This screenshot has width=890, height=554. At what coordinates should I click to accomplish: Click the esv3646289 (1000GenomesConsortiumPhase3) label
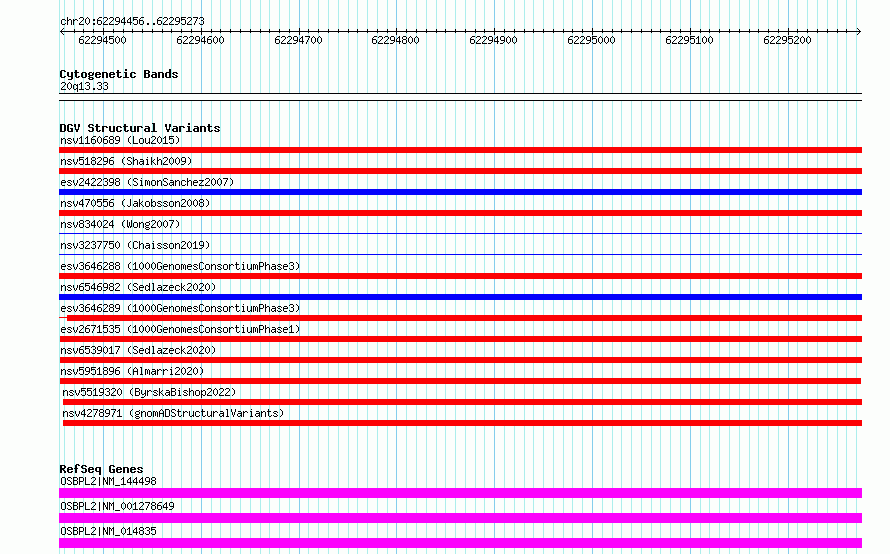pyautogui.click(x=180, y=308)
